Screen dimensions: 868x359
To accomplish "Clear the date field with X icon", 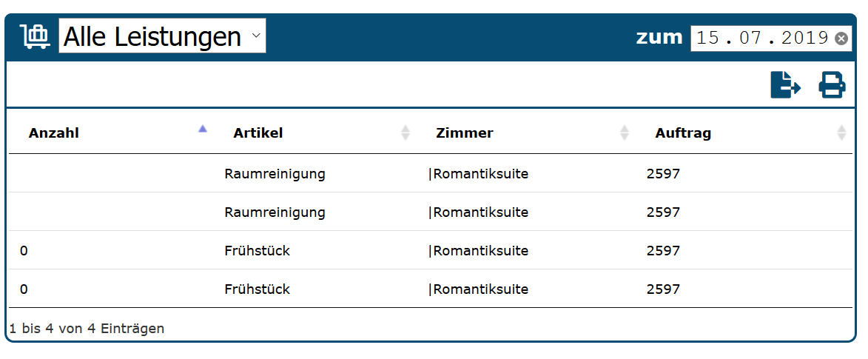I will point(841,38).
